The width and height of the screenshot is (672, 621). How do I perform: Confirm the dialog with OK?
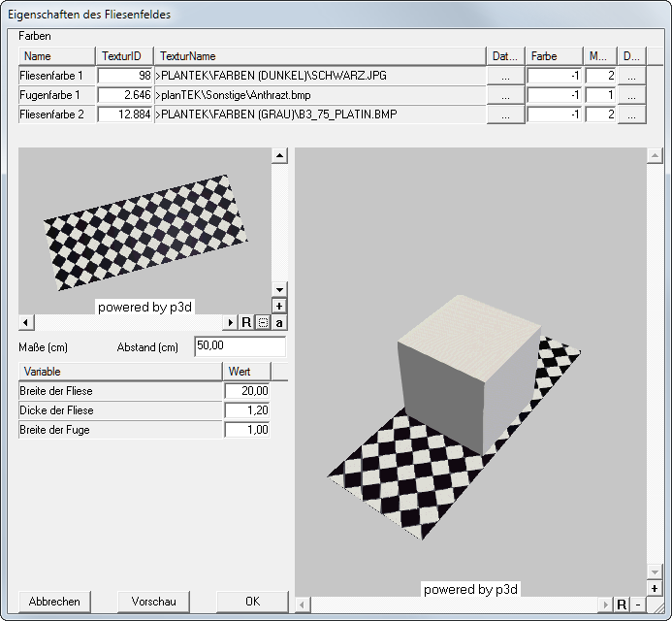[x=252, y=602]
